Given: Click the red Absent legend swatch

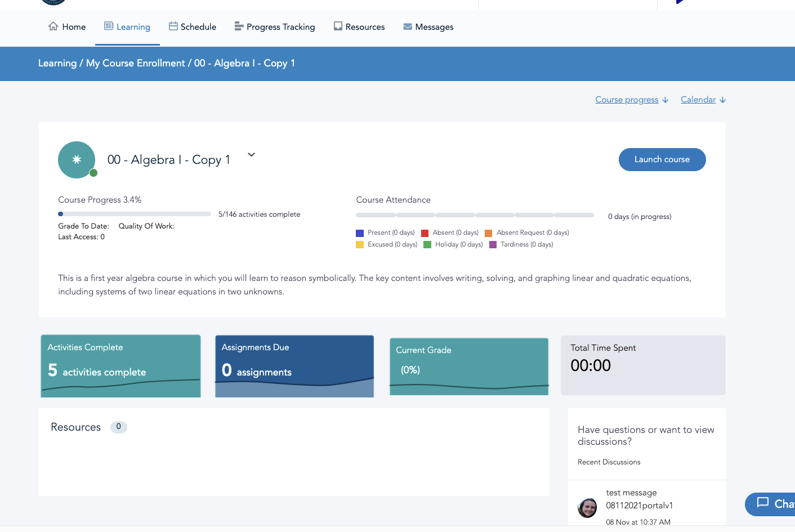Looking at the screenshot, I should [x=425, y=233].
